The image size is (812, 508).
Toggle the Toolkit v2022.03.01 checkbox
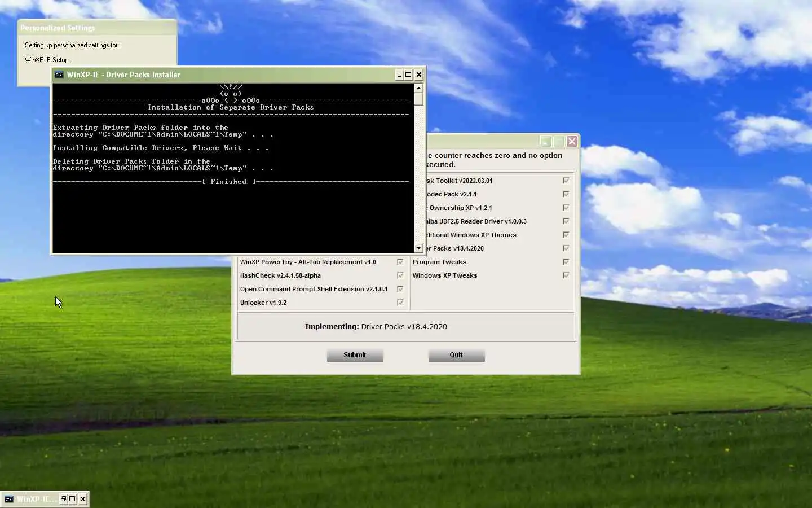tap(566, 181)
